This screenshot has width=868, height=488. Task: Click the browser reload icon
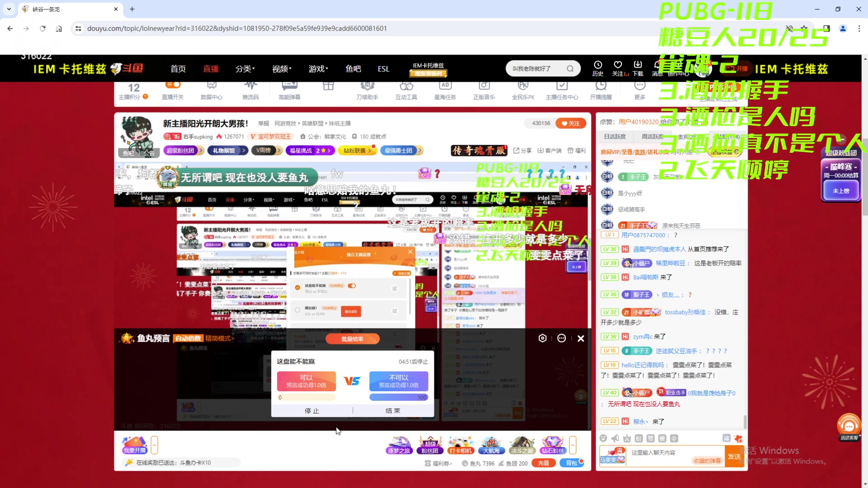pyautogui.click(x=42, y=28)
